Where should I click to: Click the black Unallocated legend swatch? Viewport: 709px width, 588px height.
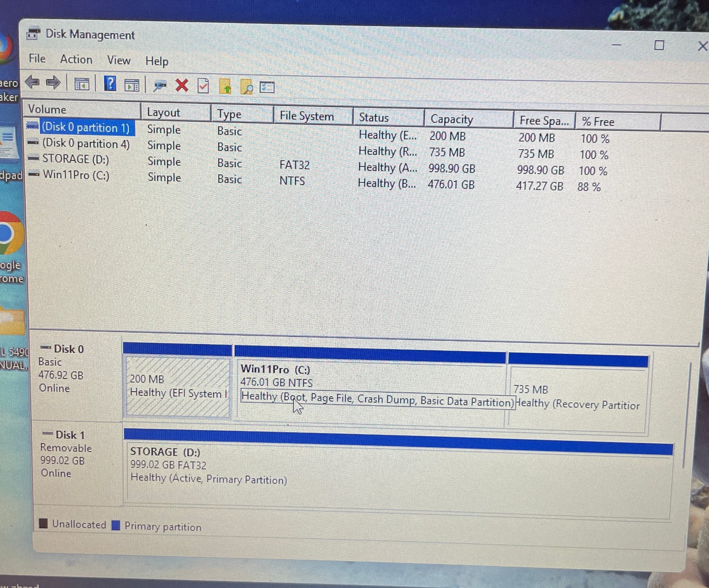(43, 523)
